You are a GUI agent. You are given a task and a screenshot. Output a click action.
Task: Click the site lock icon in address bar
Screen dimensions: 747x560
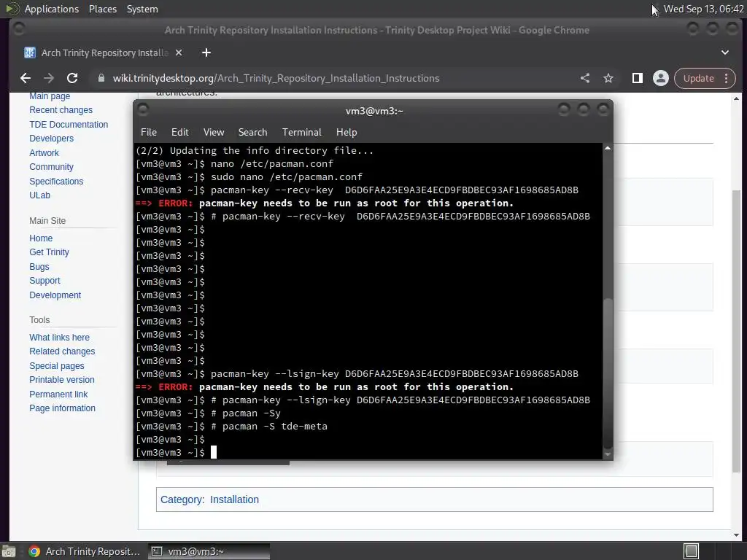click(101, 78)
